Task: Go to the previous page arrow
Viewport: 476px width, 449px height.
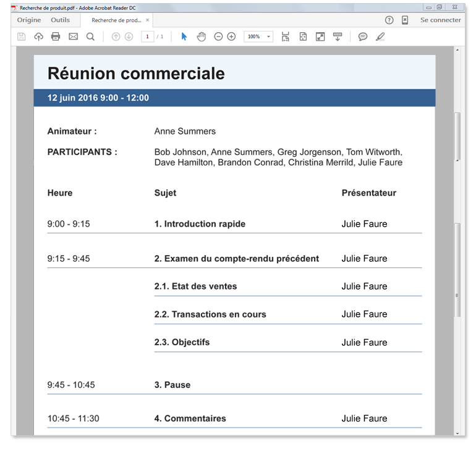Action: coord(116,36)
